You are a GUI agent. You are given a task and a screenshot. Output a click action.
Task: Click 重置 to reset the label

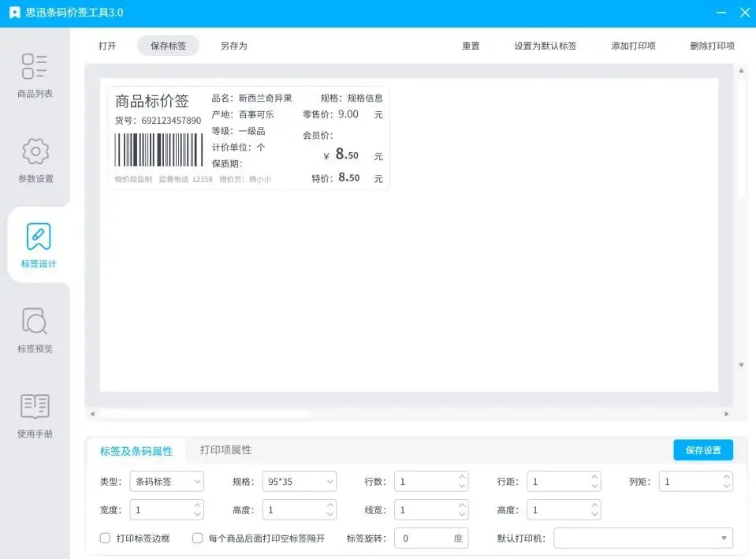tap(471, 46)
